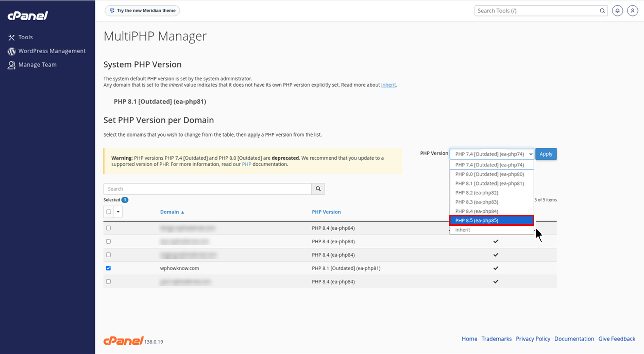Click the Manage Team person icon
This screenshot has width=644, height=354.
click(12, 65)
